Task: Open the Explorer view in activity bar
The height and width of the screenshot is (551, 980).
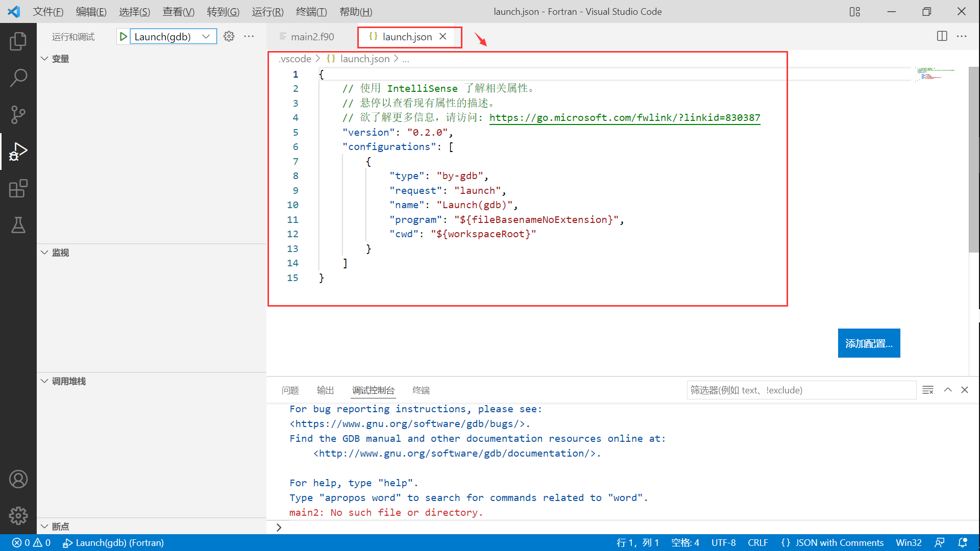Action: click(x=18, y=41)
